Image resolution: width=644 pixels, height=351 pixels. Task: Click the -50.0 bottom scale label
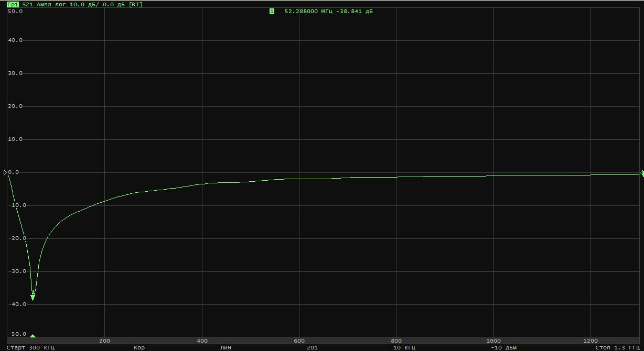[x=16, y=334]
